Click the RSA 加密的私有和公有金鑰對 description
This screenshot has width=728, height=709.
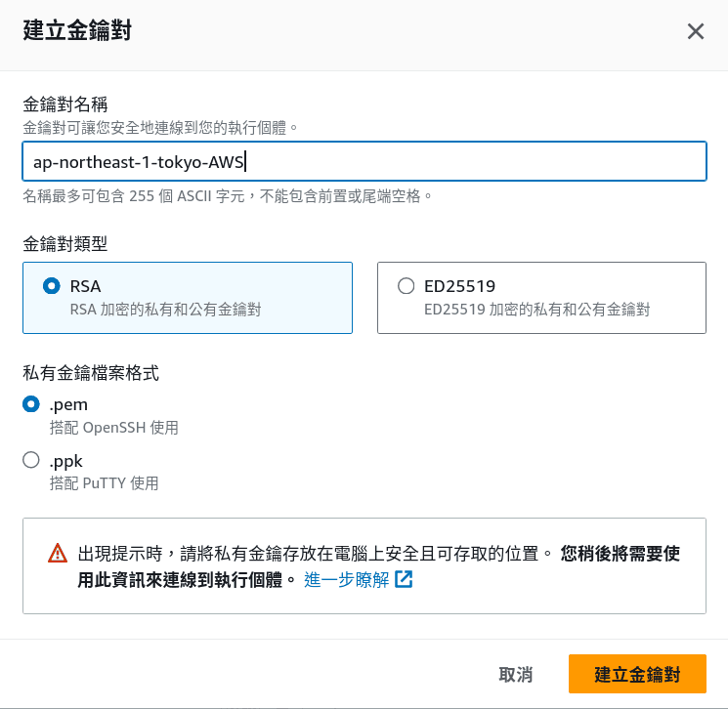(x=166, y=310)
